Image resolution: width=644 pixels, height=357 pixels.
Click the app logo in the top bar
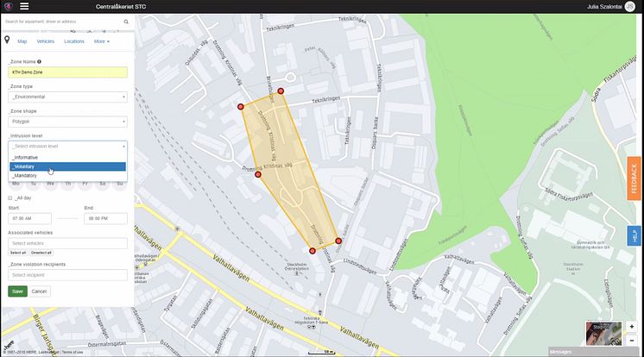(x=9, y=6)
